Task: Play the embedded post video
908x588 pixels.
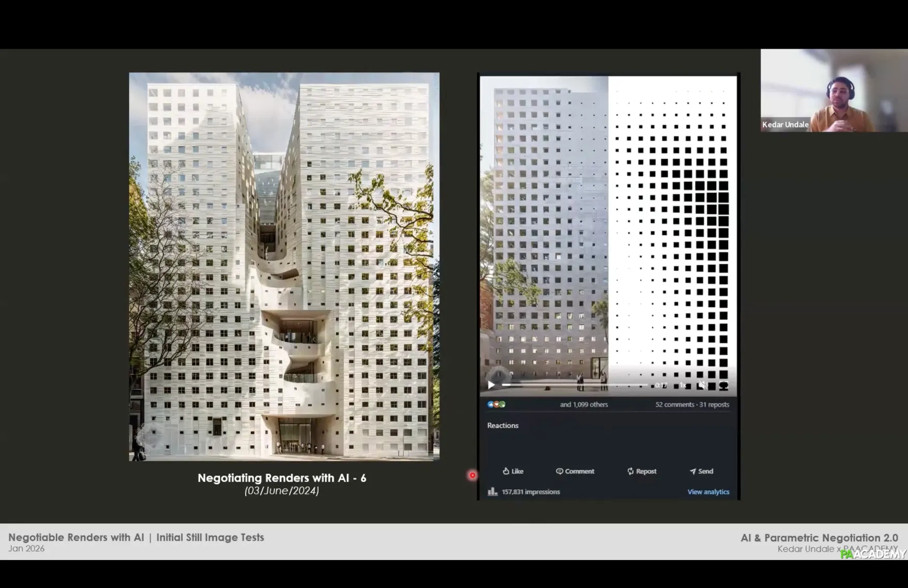Action: point(491,385)
